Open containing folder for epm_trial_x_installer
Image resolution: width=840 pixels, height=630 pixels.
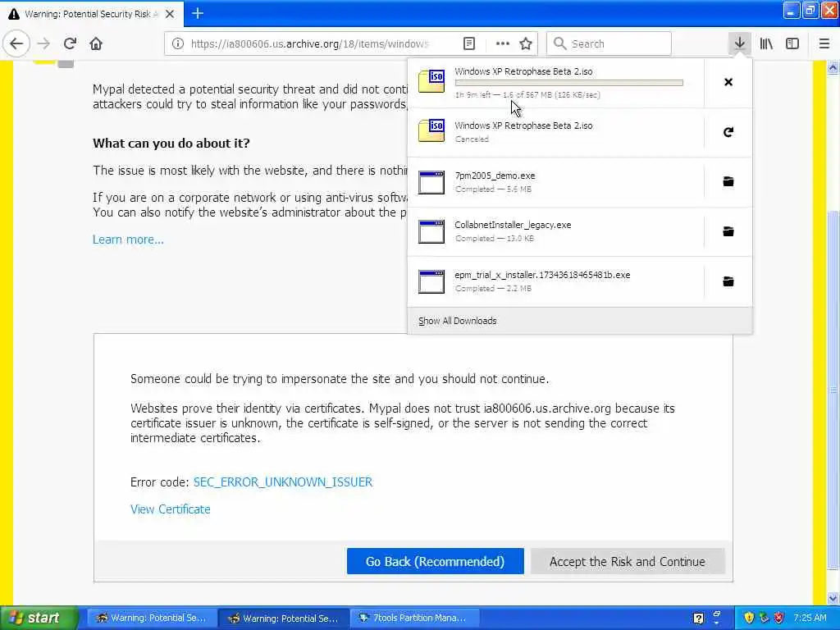728,281
